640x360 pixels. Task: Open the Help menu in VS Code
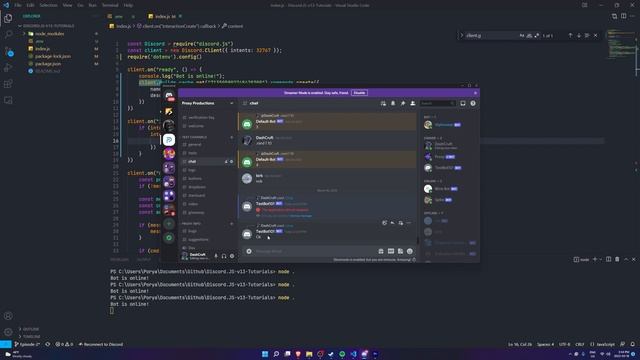coord(128,5)
